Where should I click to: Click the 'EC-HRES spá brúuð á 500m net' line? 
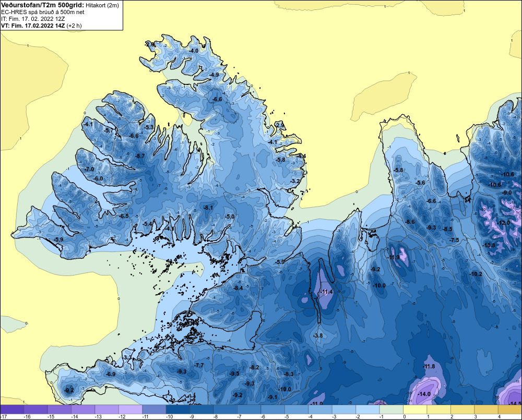coord(43,12)
